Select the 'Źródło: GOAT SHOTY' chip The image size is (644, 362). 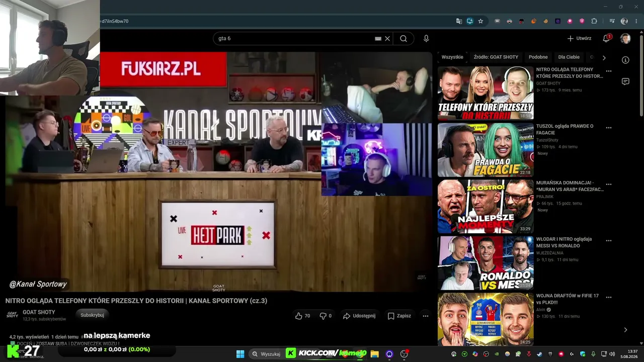pyautogui.click(x=496, y=57)
